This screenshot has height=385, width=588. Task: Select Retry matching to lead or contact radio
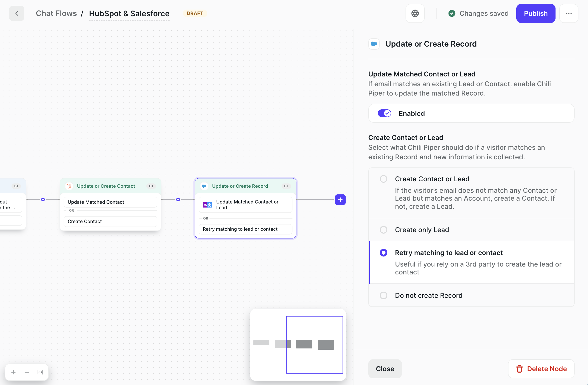[383, 252]
